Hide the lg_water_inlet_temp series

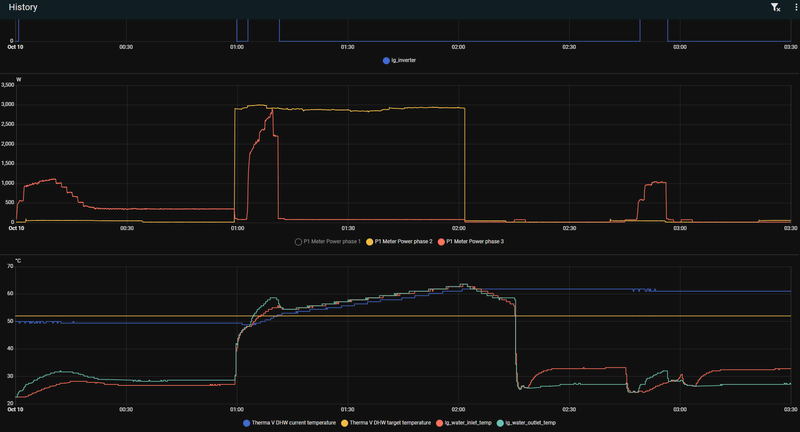[x=464, y=423]
